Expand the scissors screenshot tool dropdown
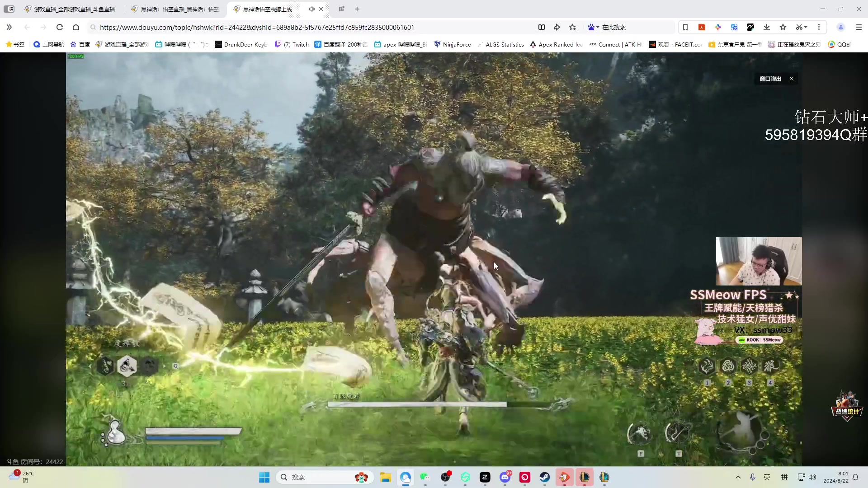 [802, 27]
